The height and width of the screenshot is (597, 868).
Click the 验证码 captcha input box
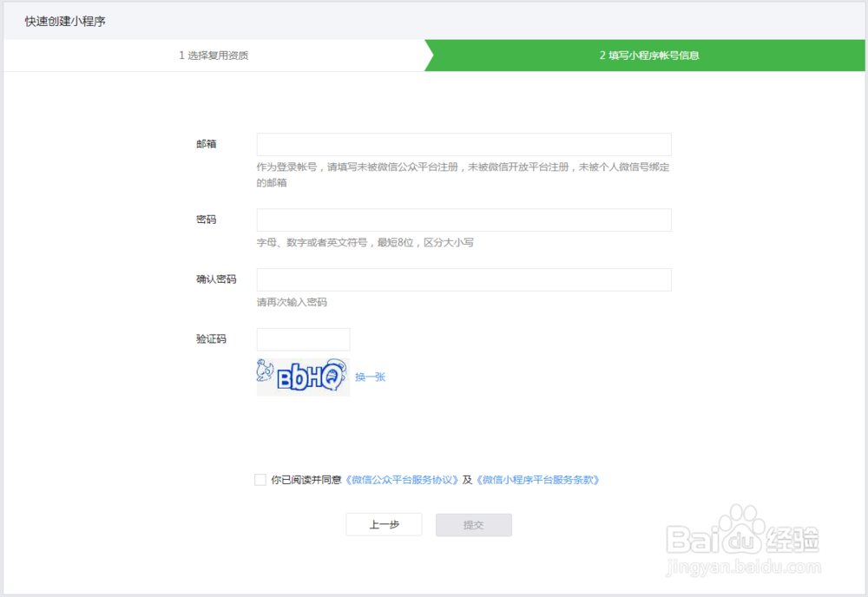[303, 340]
